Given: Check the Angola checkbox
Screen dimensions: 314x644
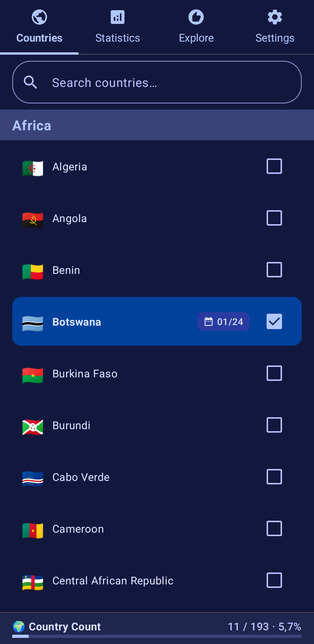Looking at the screenshot, I should tap(274, 218).
